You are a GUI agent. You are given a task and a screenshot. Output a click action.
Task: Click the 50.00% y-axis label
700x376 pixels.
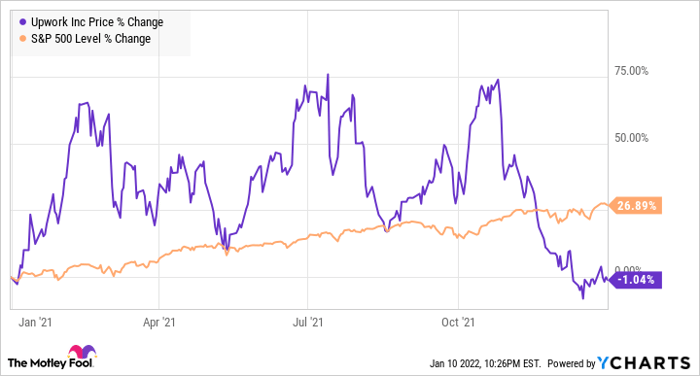631,138
